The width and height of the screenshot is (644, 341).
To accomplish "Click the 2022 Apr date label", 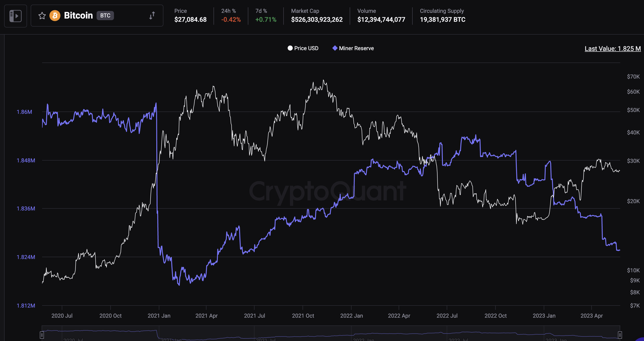I will [399, 316].
